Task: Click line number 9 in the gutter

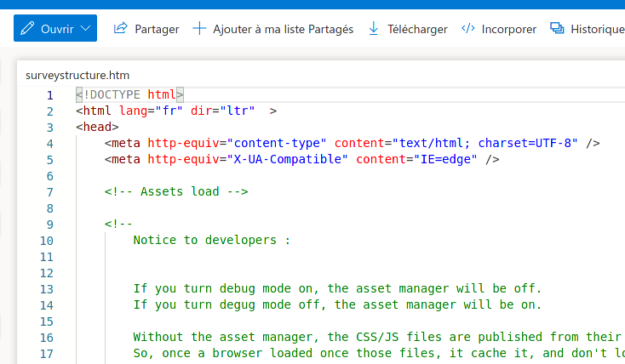Action: click(x=49, y=225)
